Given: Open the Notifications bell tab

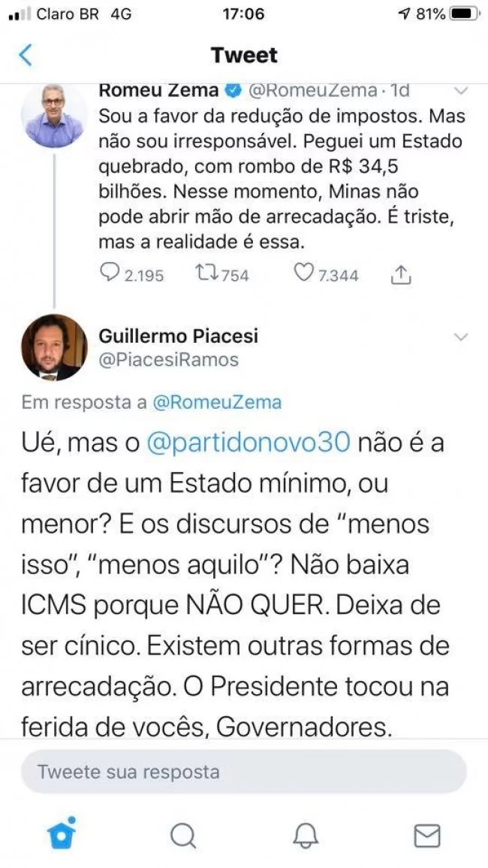Looking at the screenshot, I should pos(305,836).
